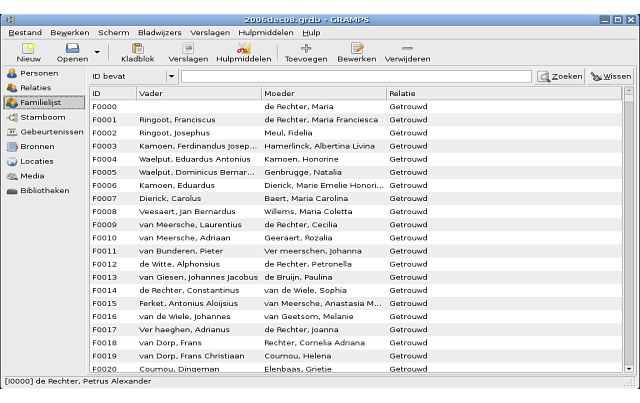
Task: Click the filter search text field
Action: [x=356, y=76]
